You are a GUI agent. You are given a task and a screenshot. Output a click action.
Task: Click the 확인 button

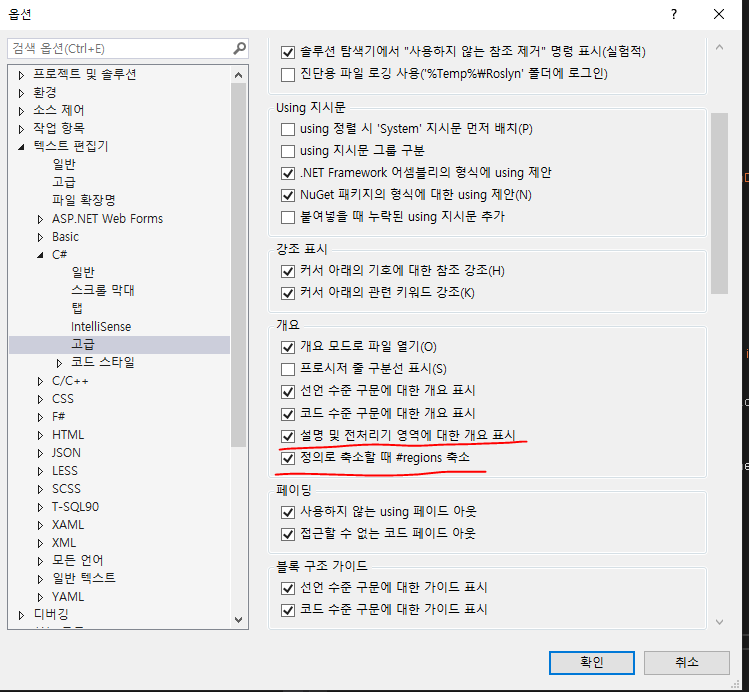point(591,662)
